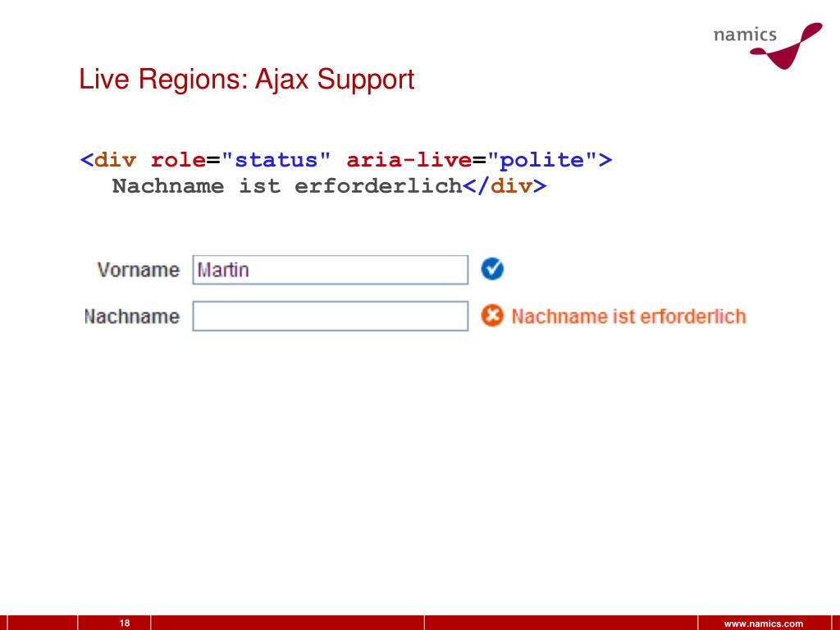Open the www.namics.com footer link
Viewport: 840px width, 630px height.
pos(764,623)
